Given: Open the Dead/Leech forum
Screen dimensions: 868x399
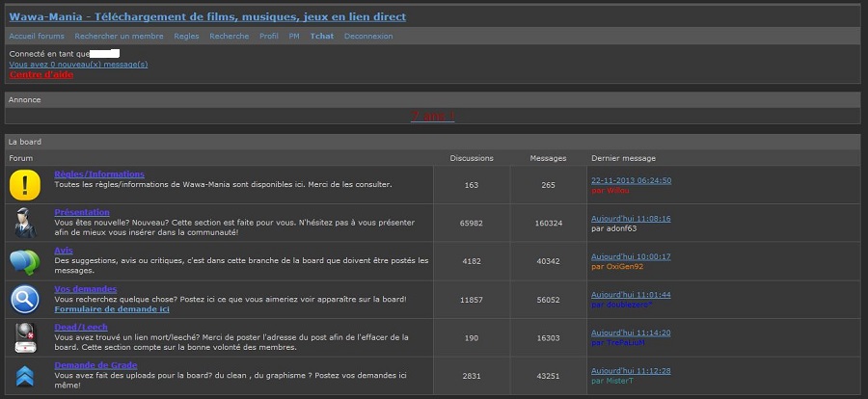Looking at the screenshot, I should pos(81,327).
